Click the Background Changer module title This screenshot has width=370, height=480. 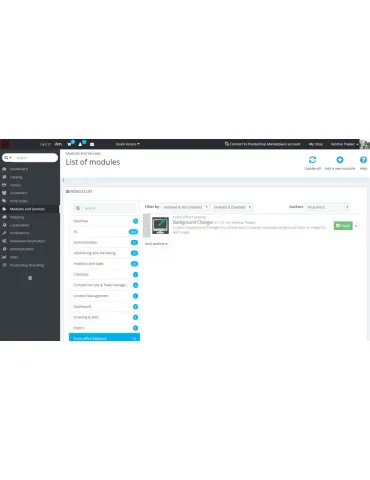point(193,222)
